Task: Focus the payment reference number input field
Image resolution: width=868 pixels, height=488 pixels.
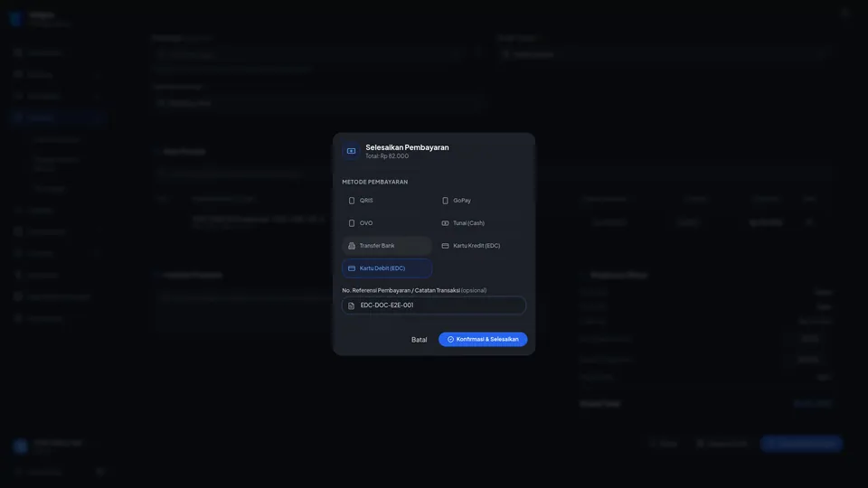Action: pyautogui.click(x=434, y=305)
